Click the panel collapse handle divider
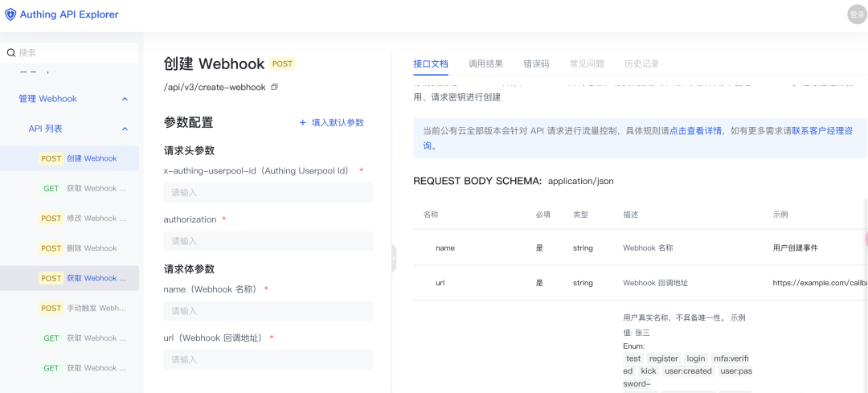The width and height of the screenshot is (868, 393). click(x=394, y=257)
